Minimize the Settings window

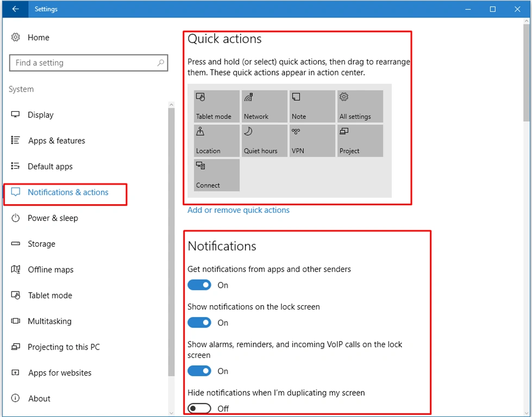[x=468, y=9]
